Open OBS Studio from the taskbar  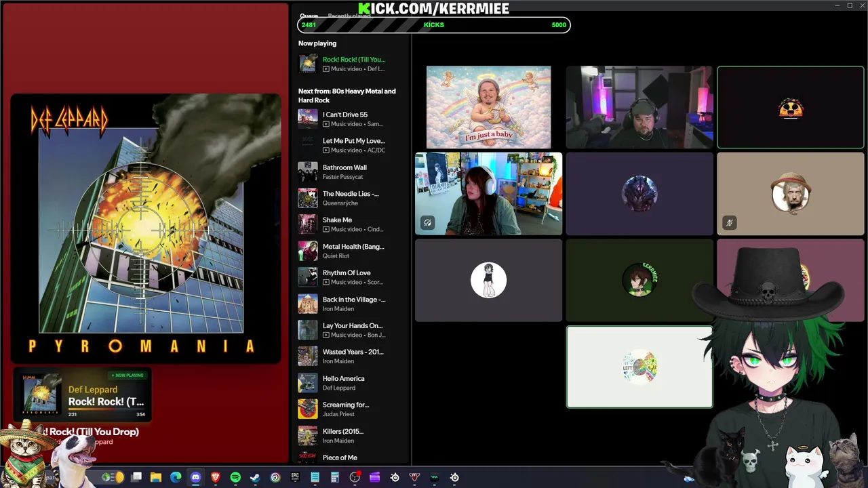pyautogui.click(x=355, y=477)
